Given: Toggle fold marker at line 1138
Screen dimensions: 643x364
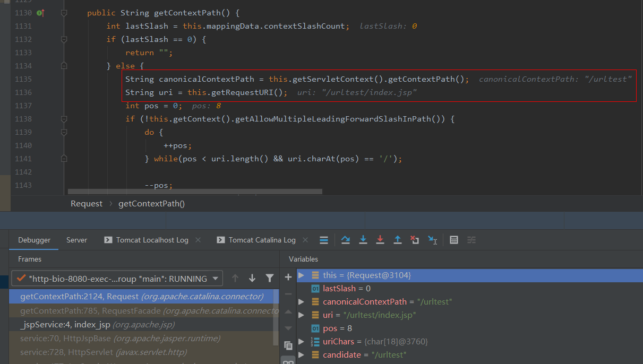Looking at the screenshot, I should coord(64,119).
